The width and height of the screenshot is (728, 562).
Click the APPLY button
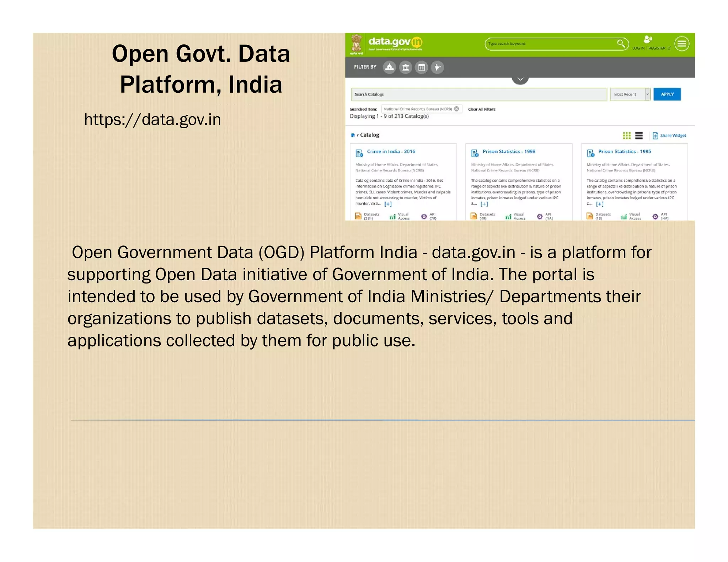pyautogui.click(x=667, y=94)
